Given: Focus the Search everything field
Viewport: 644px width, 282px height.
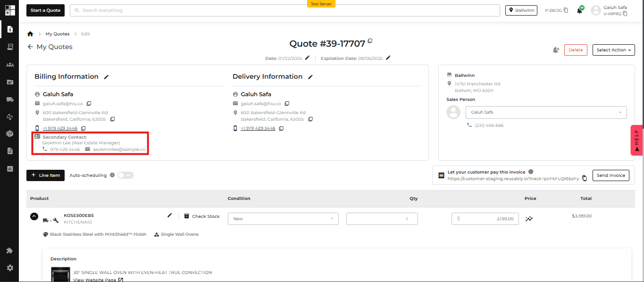Looking at the screenshot, I should point(284,10).
